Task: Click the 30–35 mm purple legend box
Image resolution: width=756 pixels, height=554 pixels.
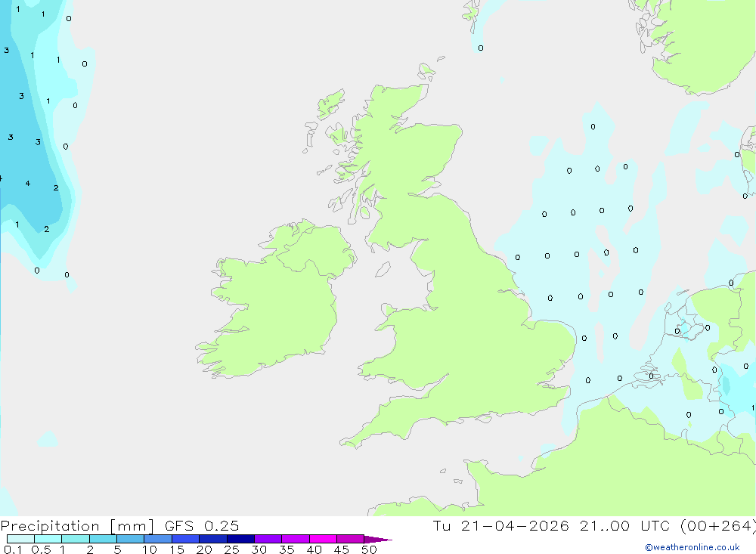Action: point(268,539)
